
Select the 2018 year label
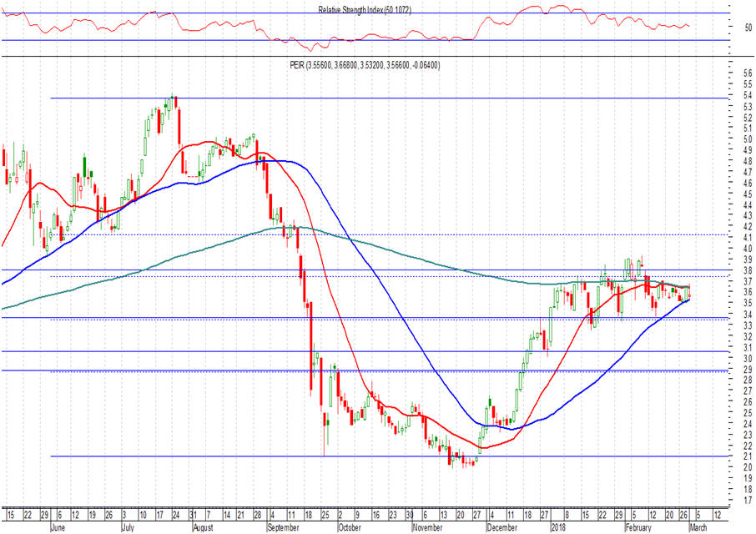557,527
